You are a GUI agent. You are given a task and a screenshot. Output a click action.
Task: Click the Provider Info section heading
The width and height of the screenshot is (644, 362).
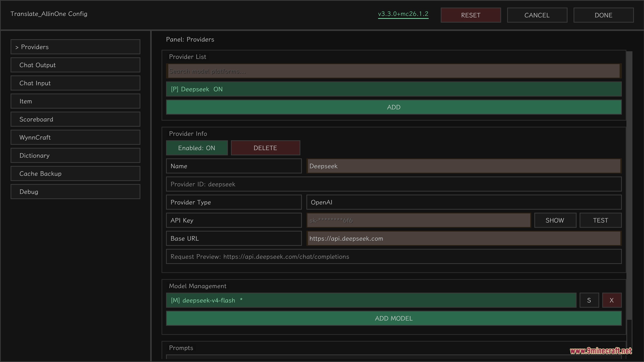pyautogui.click(x=188, y=134)
